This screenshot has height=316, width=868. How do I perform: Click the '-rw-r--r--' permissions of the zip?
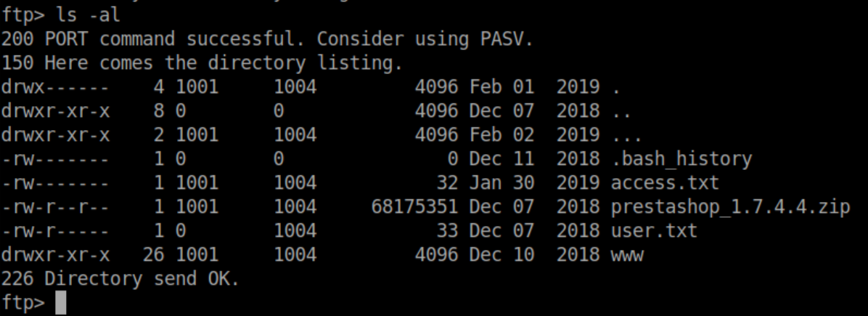[x=56, y=206]
